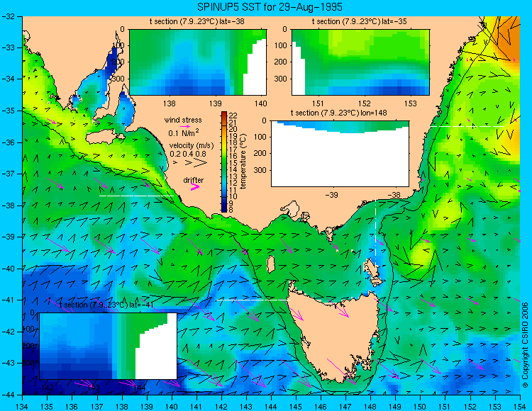
Task: Click the "drifter" legend label
Action: coord(194,180)
